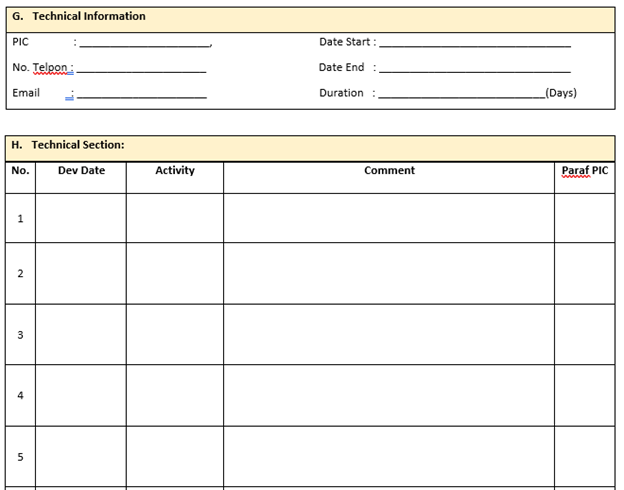The image size is (624, 490).
Task: Click the Paraf PIC cell in row 4
Action: [585, 395]
